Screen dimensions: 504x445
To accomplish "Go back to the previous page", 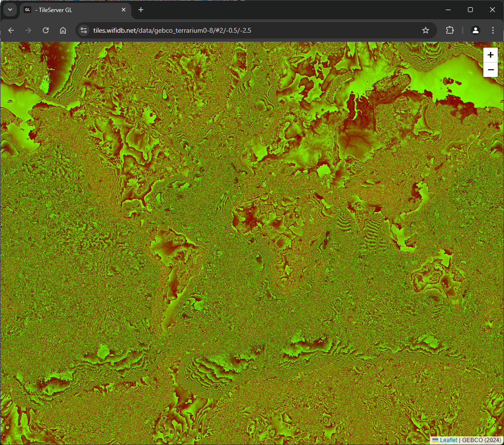I will pyautogui.click(x=11, y=30).
